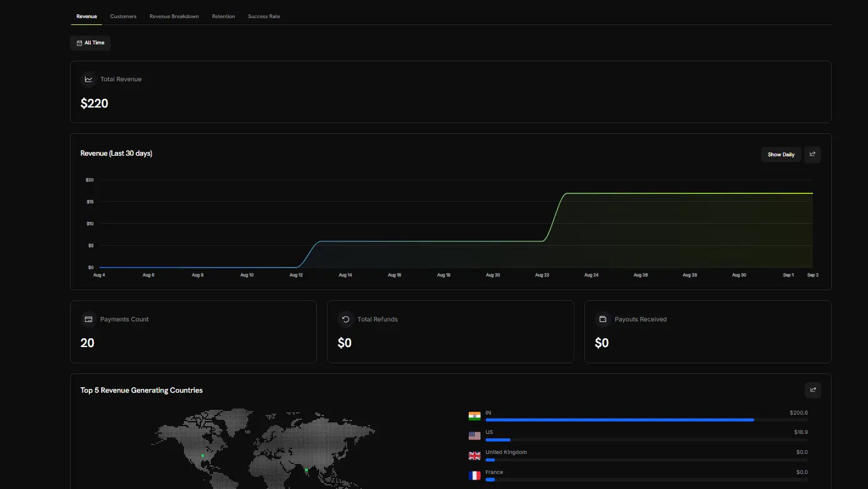Click the $18.9 US revenue amount
This screenshot has height=489, width=868.
click(800, 432)
